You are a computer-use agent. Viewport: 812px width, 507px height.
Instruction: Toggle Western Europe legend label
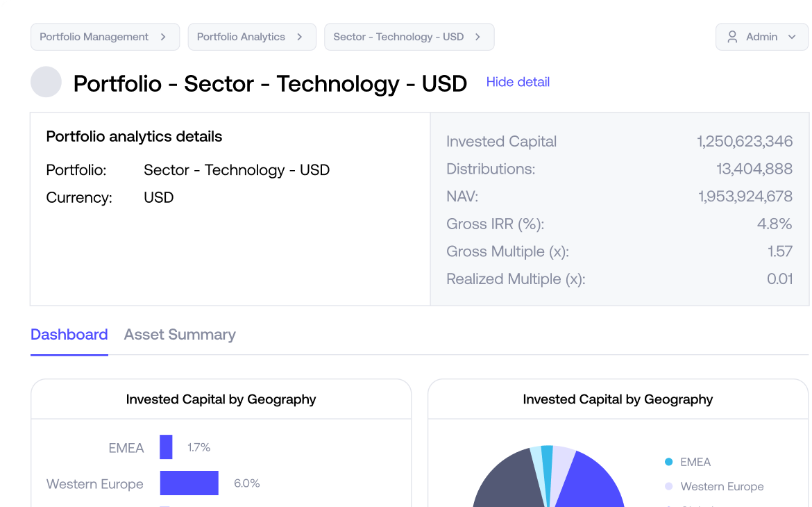722,486
